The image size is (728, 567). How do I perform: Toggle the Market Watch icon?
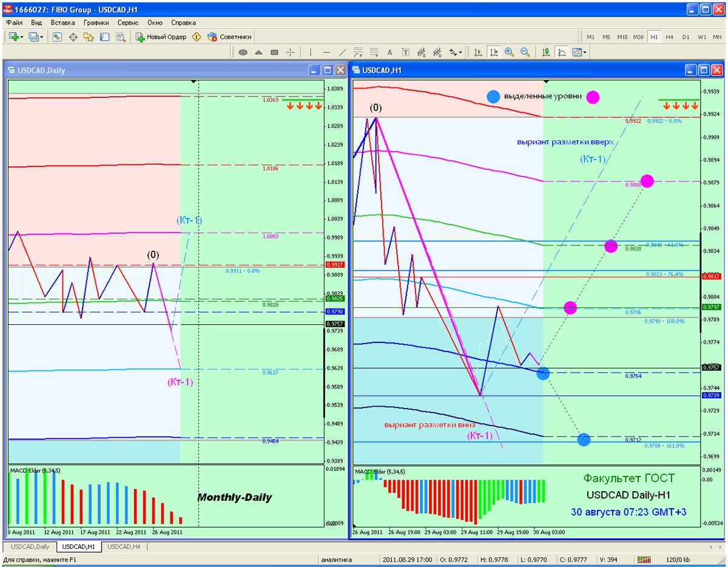tap(57, 37)
